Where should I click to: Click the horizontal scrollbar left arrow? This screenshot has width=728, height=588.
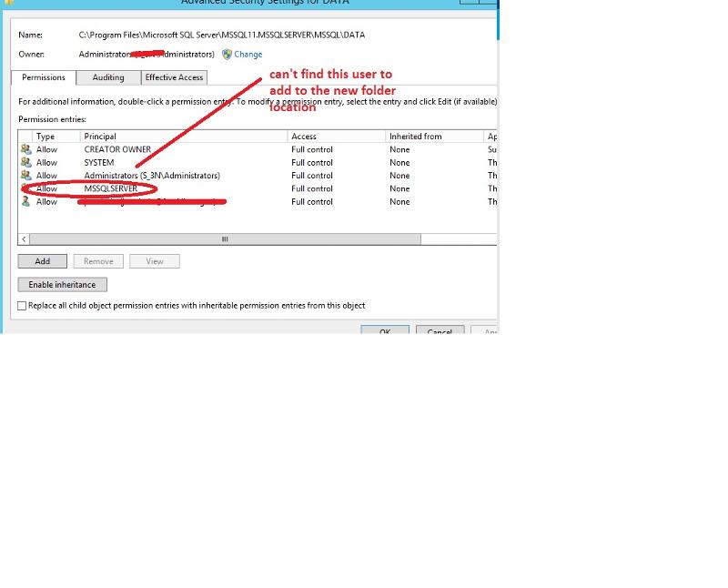pyautogui.click(x=24, y=239)
